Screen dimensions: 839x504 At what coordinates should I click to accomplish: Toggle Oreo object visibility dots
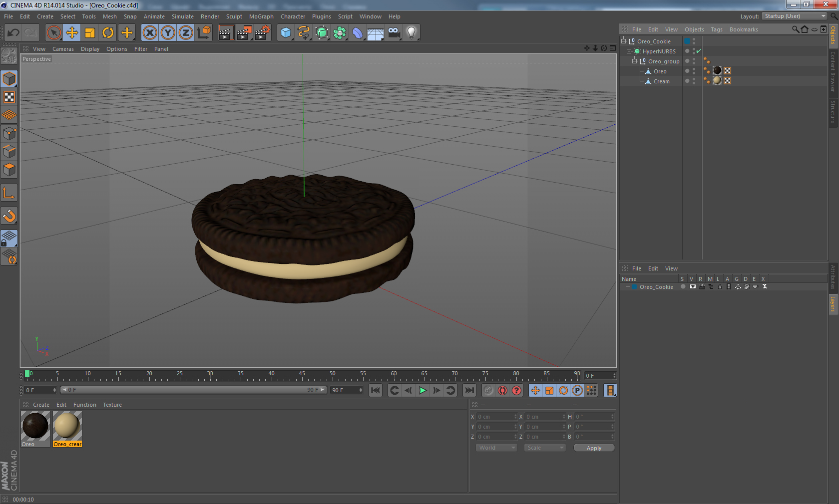[x=694, y=71]
